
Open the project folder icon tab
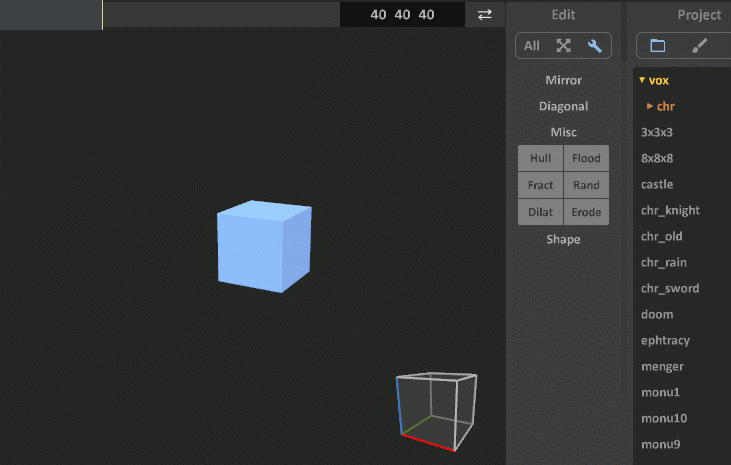pos(657,46)
